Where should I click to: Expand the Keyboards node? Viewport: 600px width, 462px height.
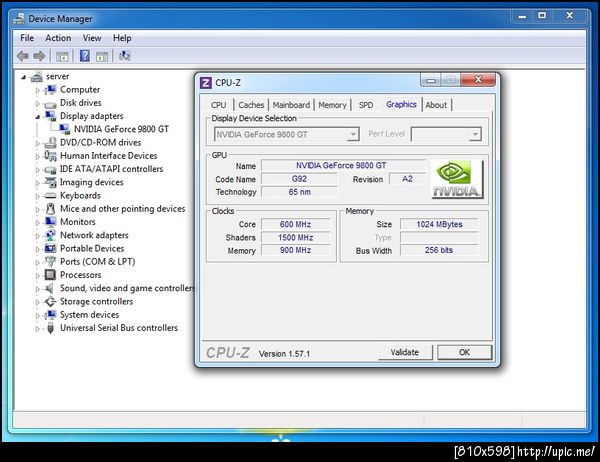click(x=38, y=196)
